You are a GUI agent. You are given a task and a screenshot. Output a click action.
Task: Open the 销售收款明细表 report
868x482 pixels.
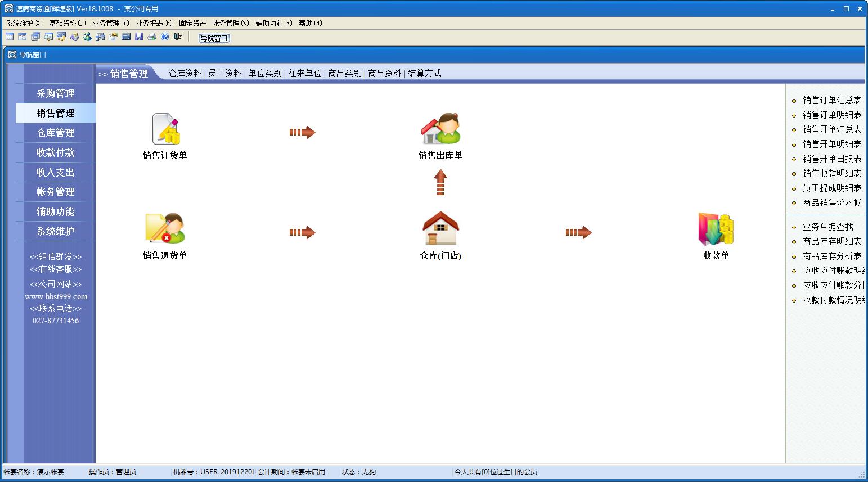(x=832, y=173)
